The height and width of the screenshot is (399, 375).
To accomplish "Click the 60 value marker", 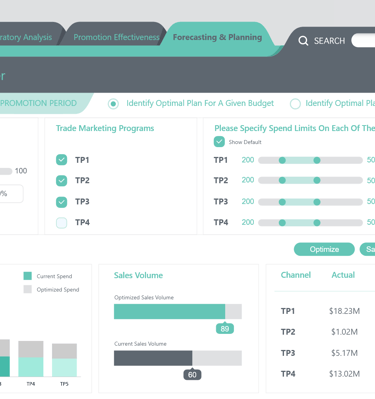I will coord(192,375).
